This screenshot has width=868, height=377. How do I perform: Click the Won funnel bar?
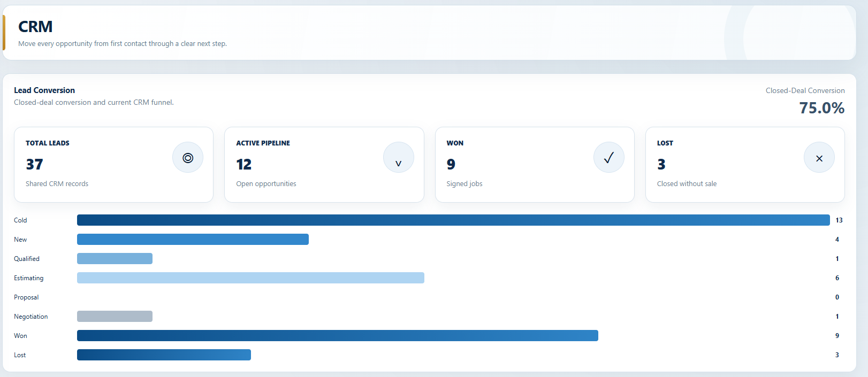pos(338,335)
